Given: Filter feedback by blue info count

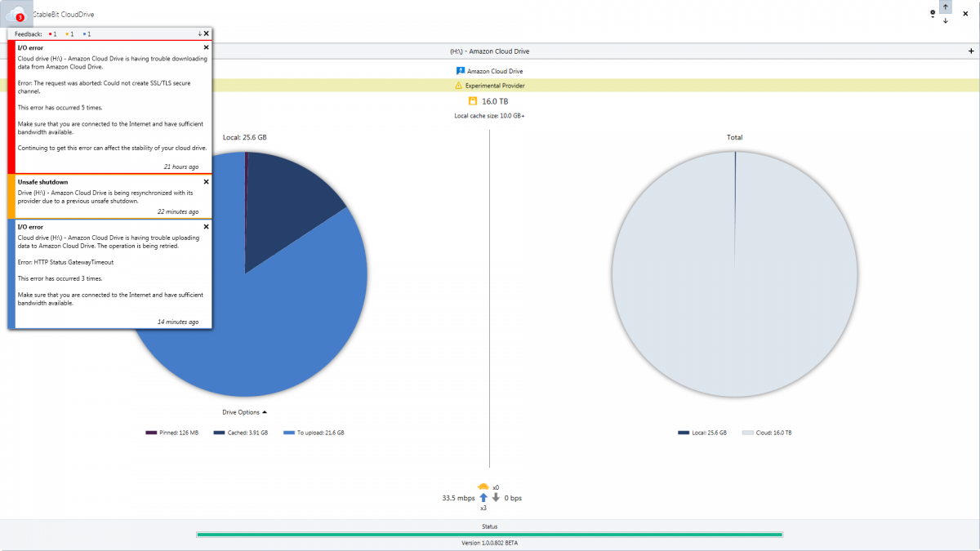Looking at the screenshot, I should [x=87, y=34].
